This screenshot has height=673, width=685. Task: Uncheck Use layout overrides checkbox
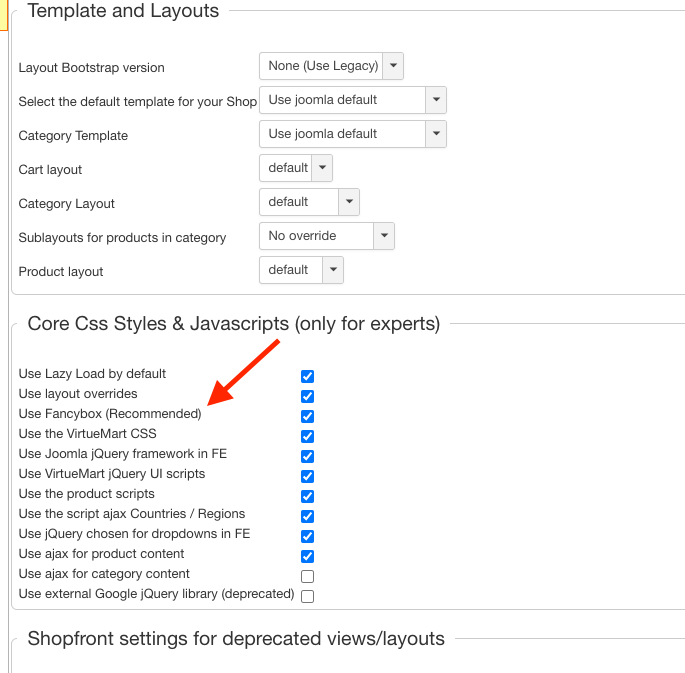click(x=307, y=397)
